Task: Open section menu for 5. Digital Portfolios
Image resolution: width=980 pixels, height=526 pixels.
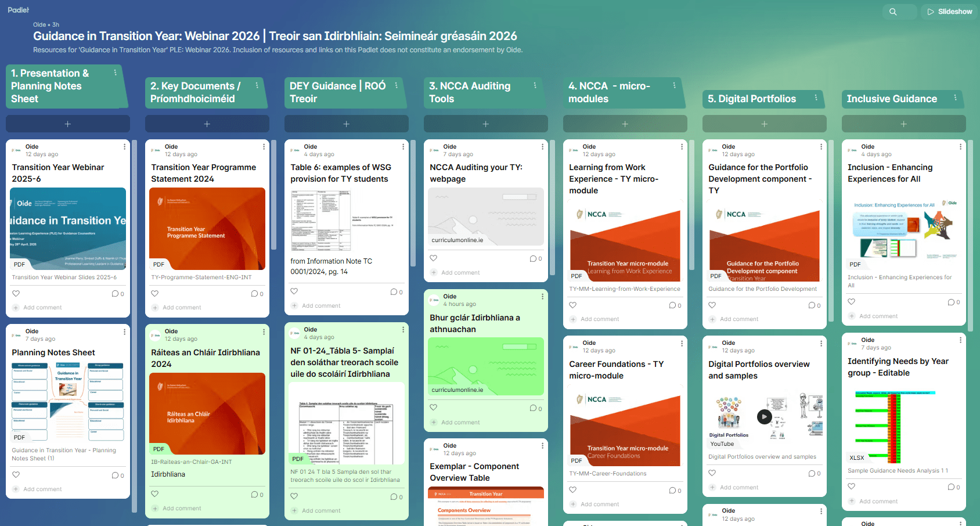Action: coord(816,98)
